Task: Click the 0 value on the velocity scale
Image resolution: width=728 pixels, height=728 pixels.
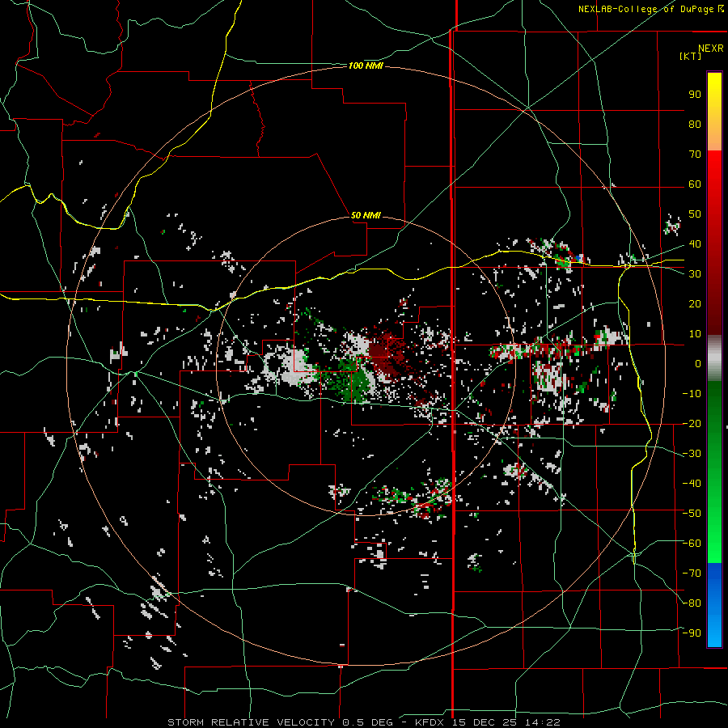Action: (x=698, y=364)
